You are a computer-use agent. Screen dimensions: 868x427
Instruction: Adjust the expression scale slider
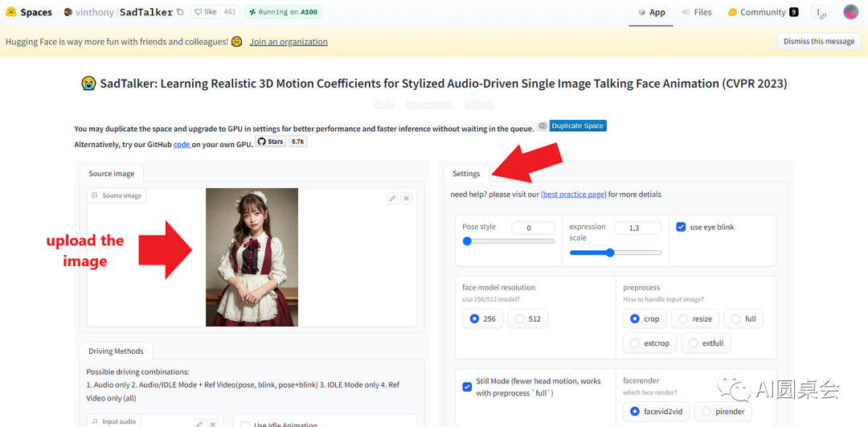tap(616, 253)
